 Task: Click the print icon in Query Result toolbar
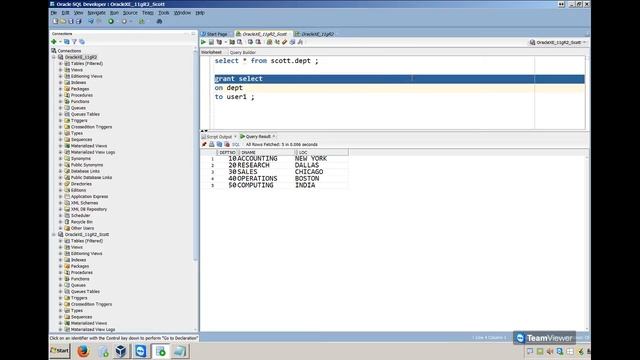point(212,144)
